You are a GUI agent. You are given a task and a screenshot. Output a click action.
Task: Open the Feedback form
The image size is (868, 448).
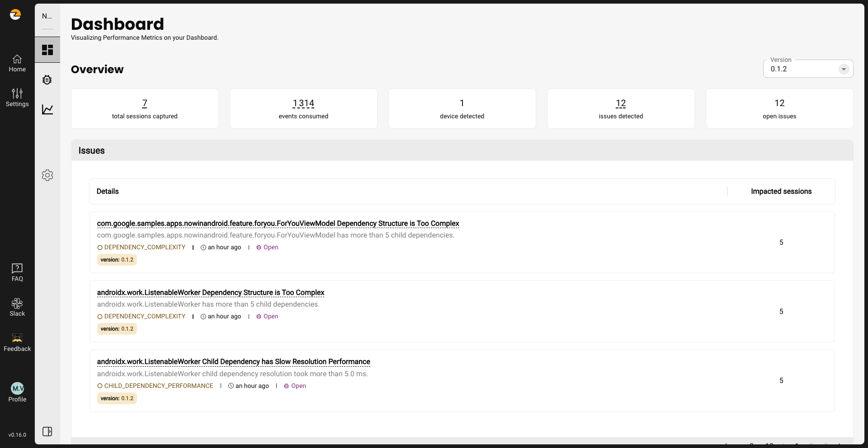(x=17, y=342)
